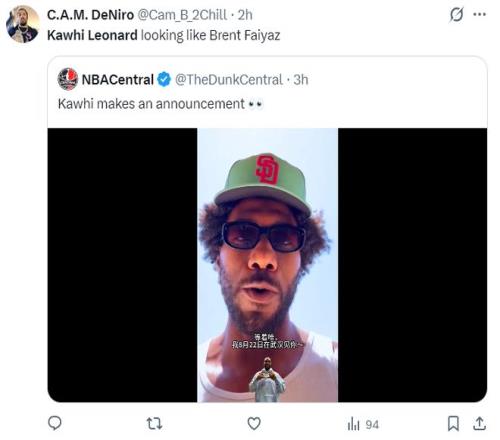Open the Grok explain icon

coord(456,15)
